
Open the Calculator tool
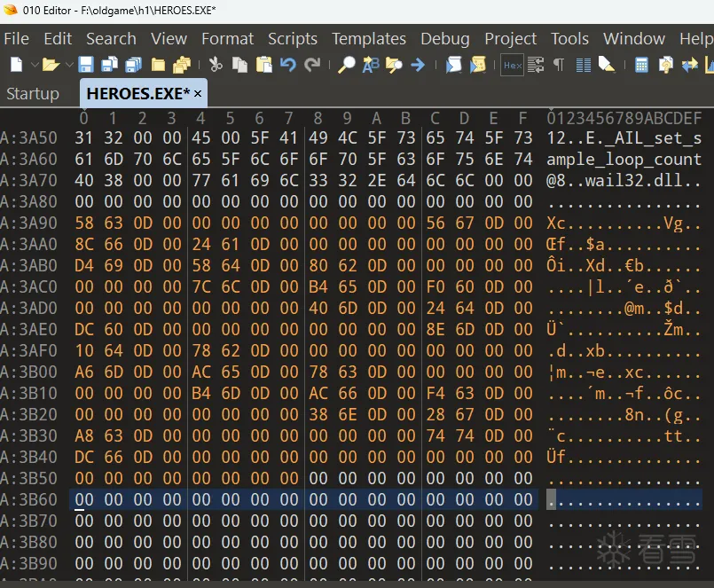click(641, 65)
